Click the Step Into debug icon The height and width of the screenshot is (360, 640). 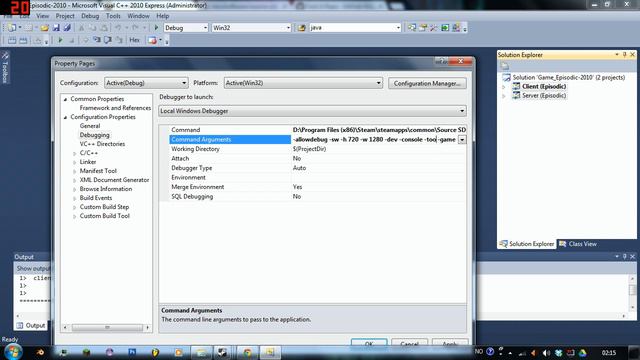click(x=97, y=40)
